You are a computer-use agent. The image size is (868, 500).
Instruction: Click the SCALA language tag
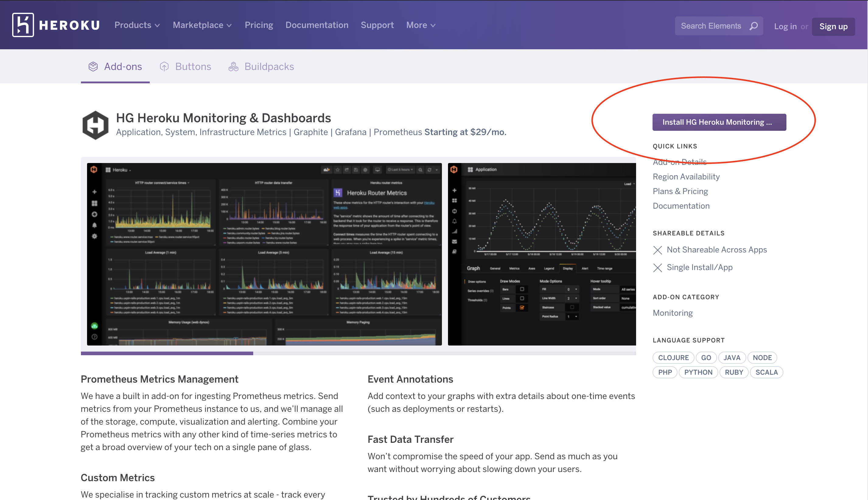tap(766, 372)
